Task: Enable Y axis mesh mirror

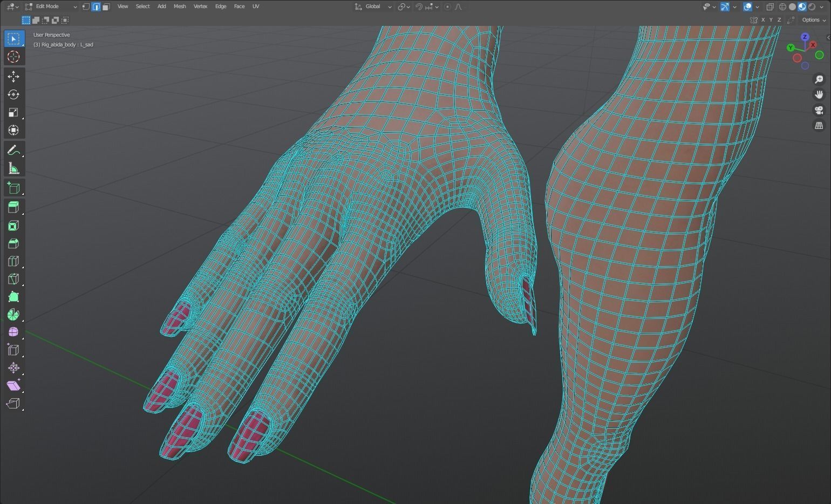Action: coord(771,20)
